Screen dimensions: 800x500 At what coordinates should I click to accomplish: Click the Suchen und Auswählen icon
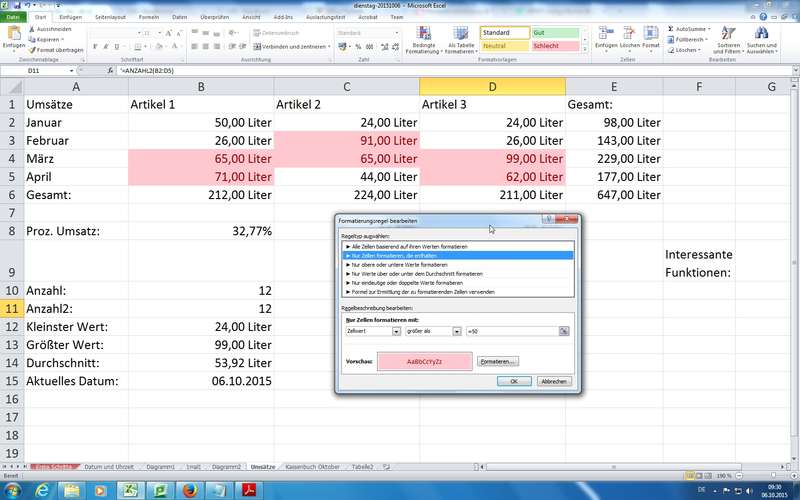pyautogui.click(x=762, y=40)
